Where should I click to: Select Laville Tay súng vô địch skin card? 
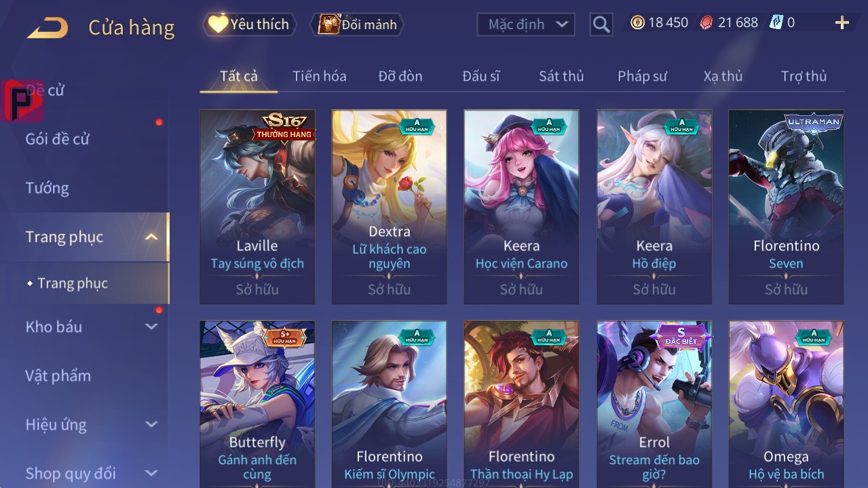257,207
